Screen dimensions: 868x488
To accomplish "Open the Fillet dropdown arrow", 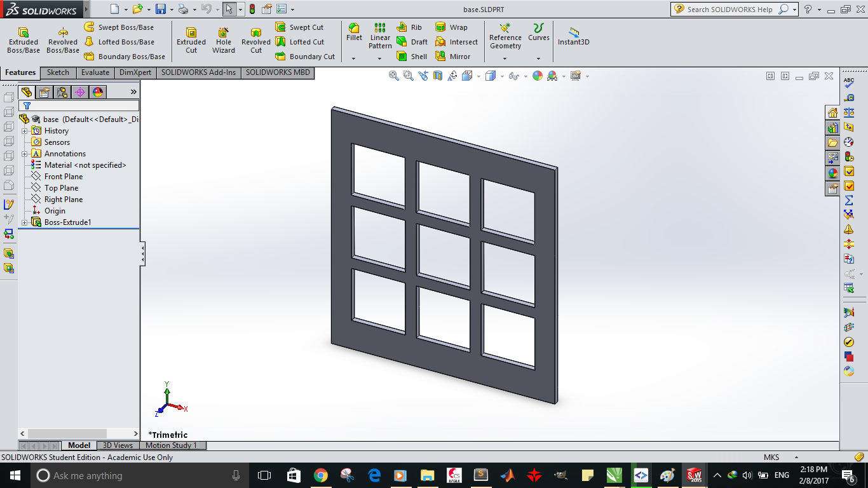I will (x=354, y=58).
